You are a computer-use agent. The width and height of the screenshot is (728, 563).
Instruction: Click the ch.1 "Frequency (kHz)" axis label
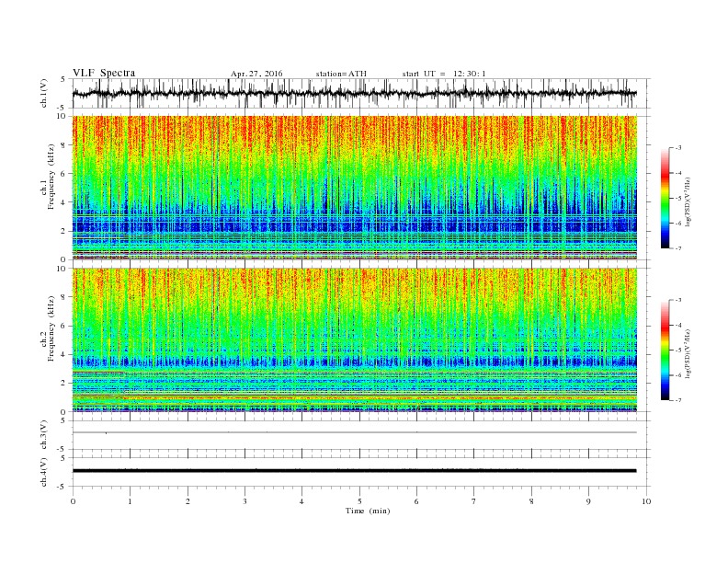pyautogui.click(x=51, y=177)
